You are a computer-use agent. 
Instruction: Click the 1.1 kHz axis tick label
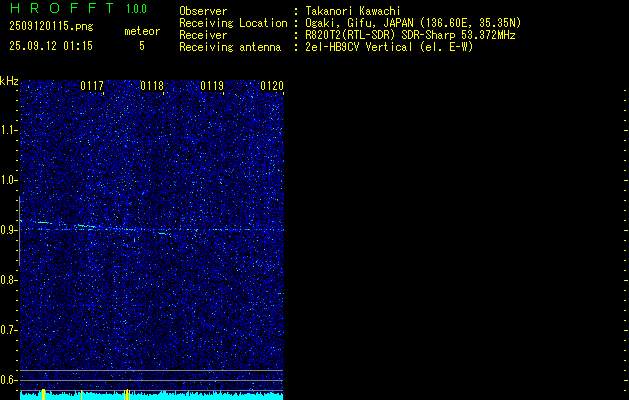pyautogui.click(x=9, y=130)
